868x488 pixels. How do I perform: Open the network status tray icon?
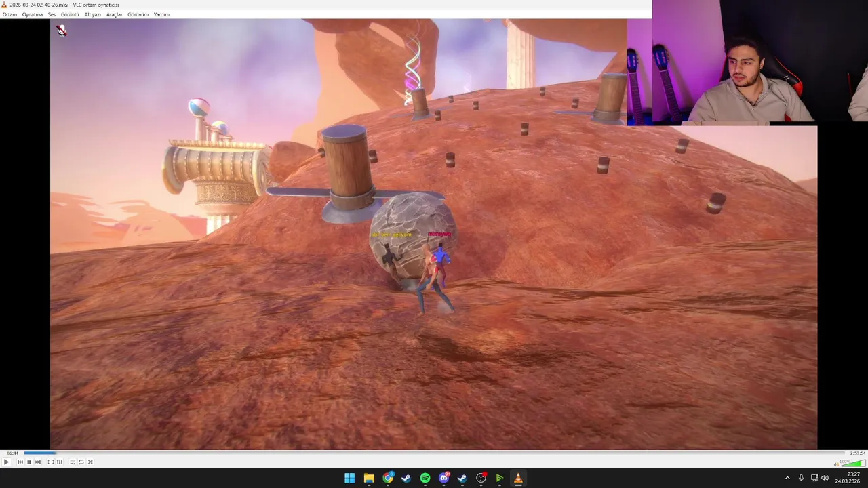[814, 478]
